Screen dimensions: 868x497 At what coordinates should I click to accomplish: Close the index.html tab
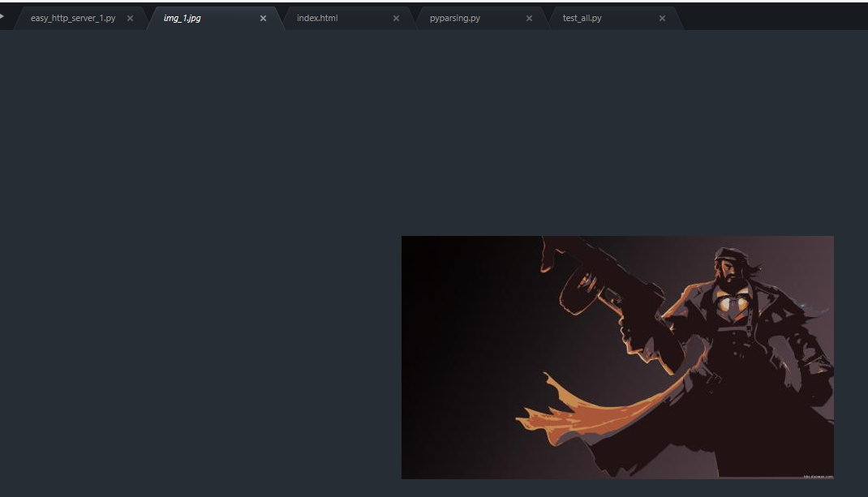[396, 19]
